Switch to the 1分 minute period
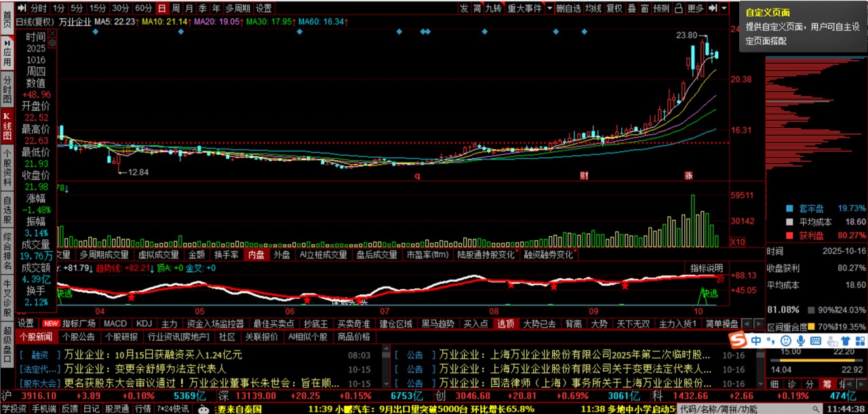The width and height of the screenshot is (868, 414). (x=59, y=8)
